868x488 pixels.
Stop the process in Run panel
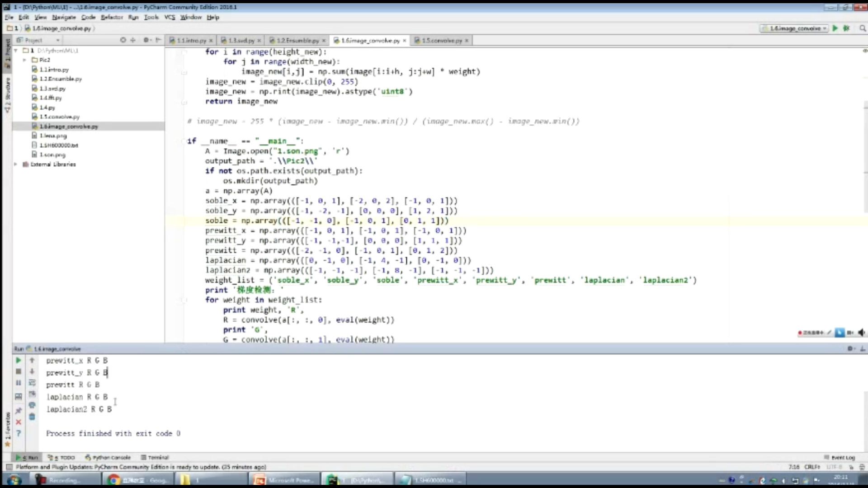click(x=18, y=371)
